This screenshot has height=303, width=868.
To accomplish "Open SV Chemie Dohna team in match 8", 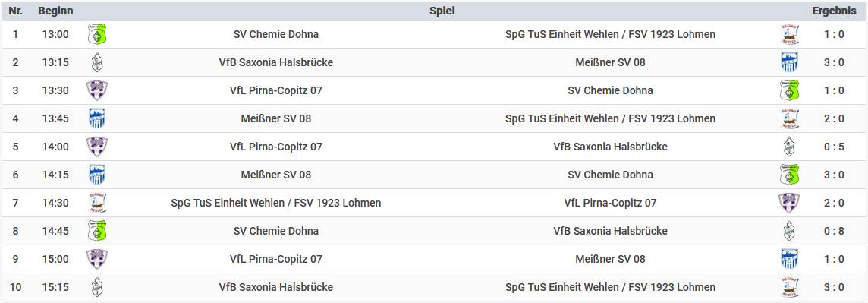I will [x=276, y=231].
